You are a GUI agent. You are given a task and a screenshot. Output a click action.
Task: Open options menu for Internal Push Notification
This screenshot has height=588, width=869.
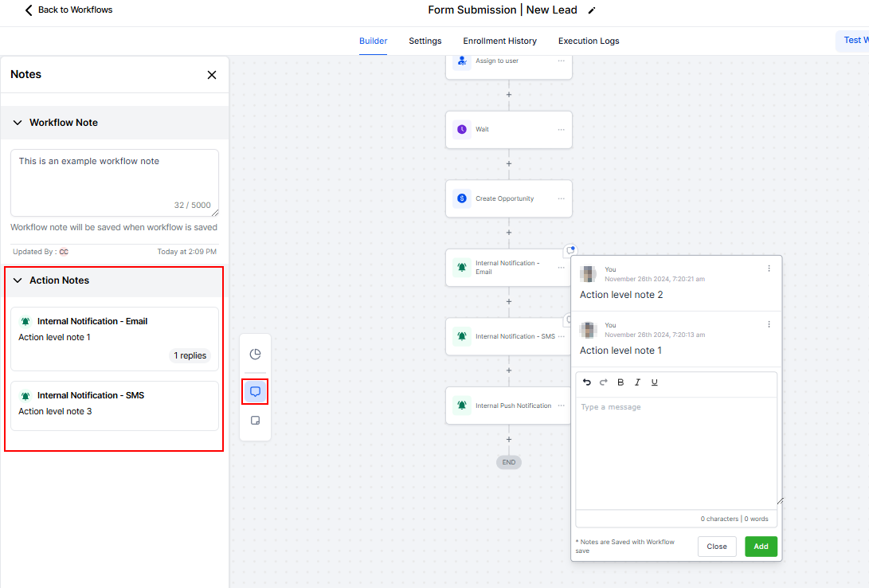(x=562, y=406)
